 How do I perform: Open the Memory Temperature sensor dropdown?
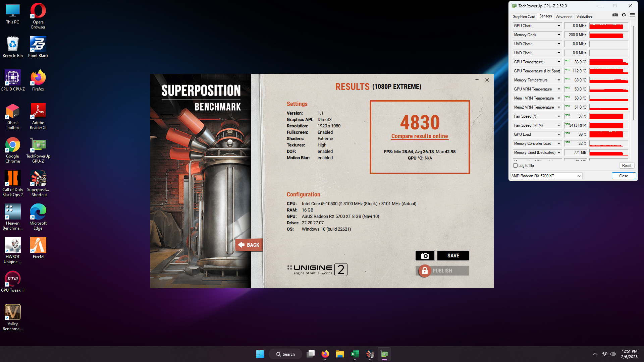coord(559,80)
